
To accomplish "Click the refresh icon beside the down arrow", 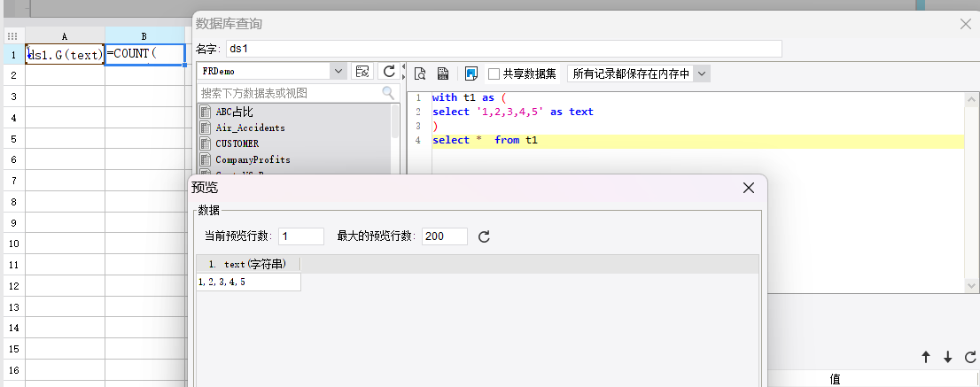I will tap(970, 357).
